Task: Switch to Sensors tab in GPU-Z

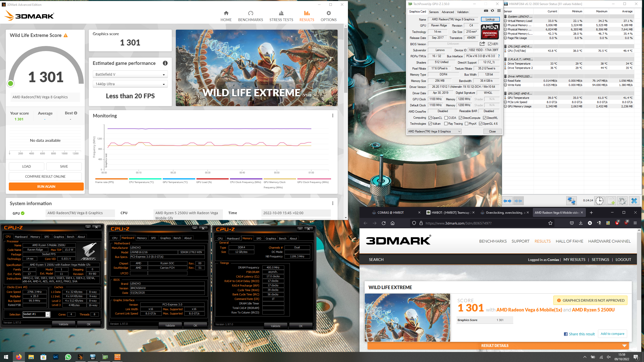Action: coord(434,12)
